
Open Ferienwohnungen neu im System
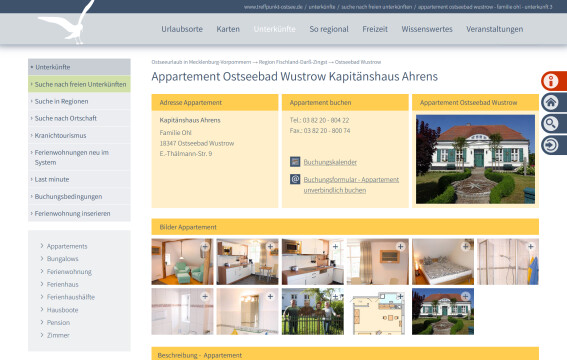tap(79, 157)
